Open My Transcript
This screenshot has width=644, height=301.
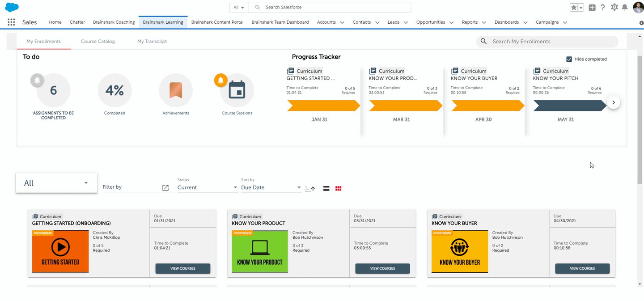152,41
